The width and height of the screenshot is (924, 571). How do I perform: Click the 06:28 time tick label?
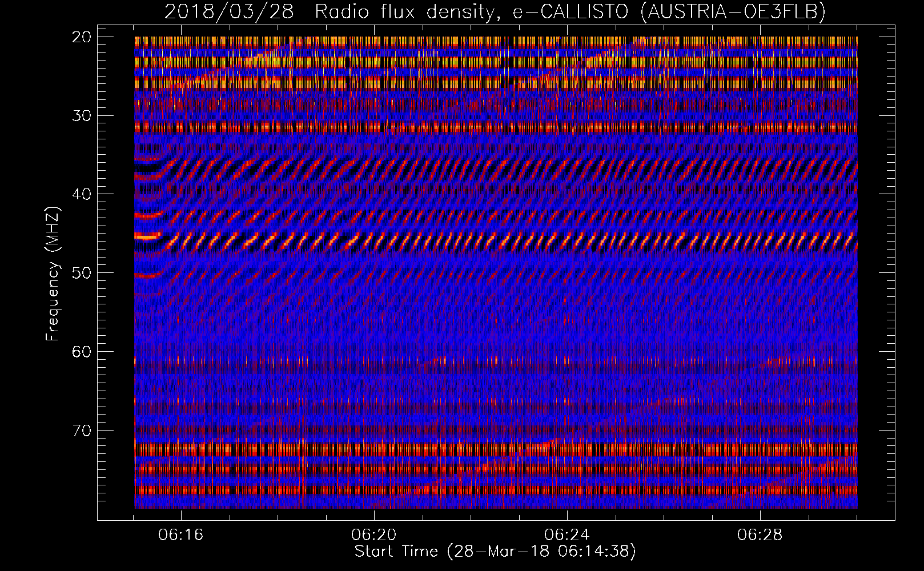[x=760, y=535]
